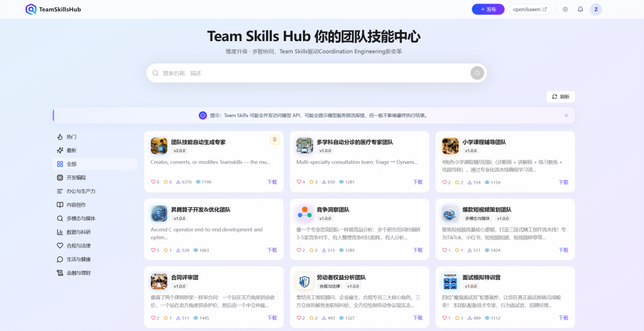
Task: Open the 合同评审团 card title
Action: [x=185, y=277]
